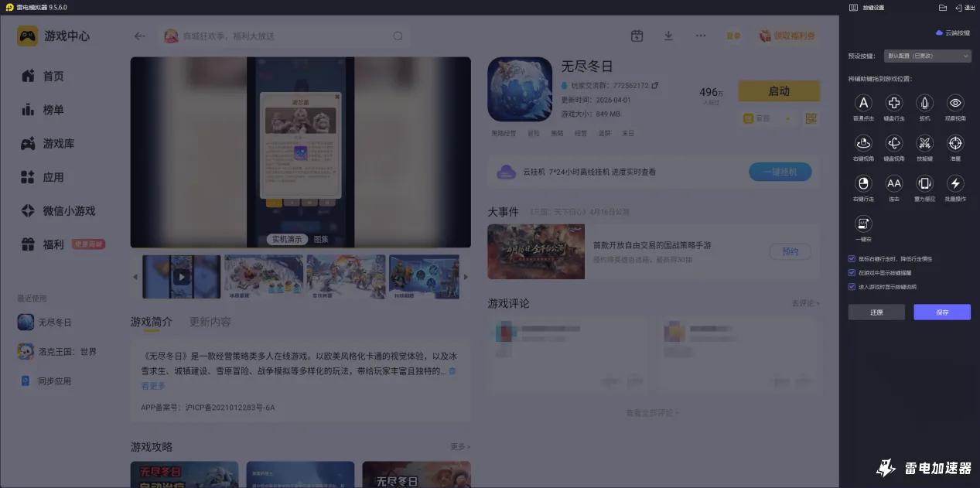Switch to the 更新内容 tab
The image size is (980, 488).
(x=210, y=322)
